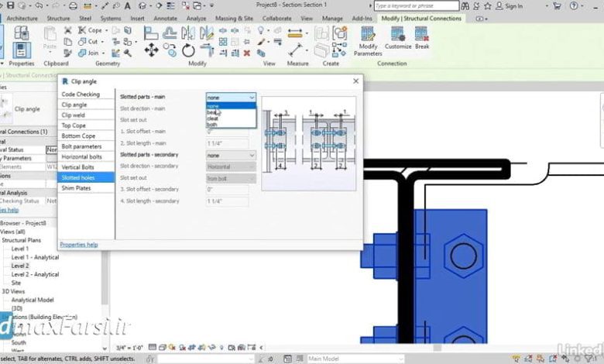The image size is (604, 364).
Task: Click the Create Group icon
Action: click(339, 33)
